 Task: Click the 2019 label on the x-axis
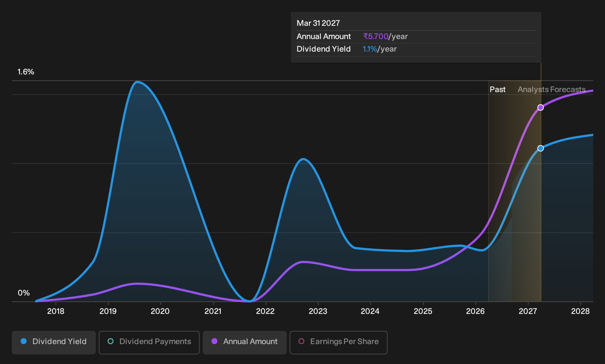(108, 311)
